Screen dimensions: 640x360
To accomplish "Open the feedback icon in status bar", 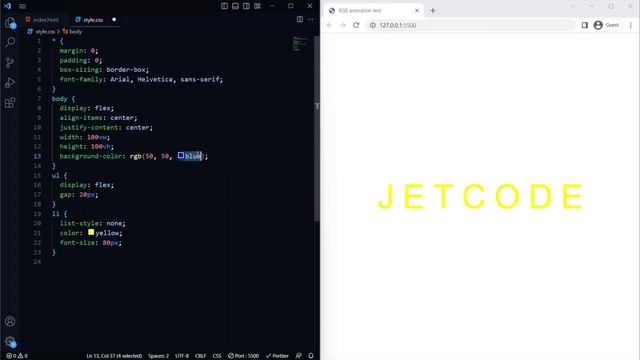I will pos(299,356).
